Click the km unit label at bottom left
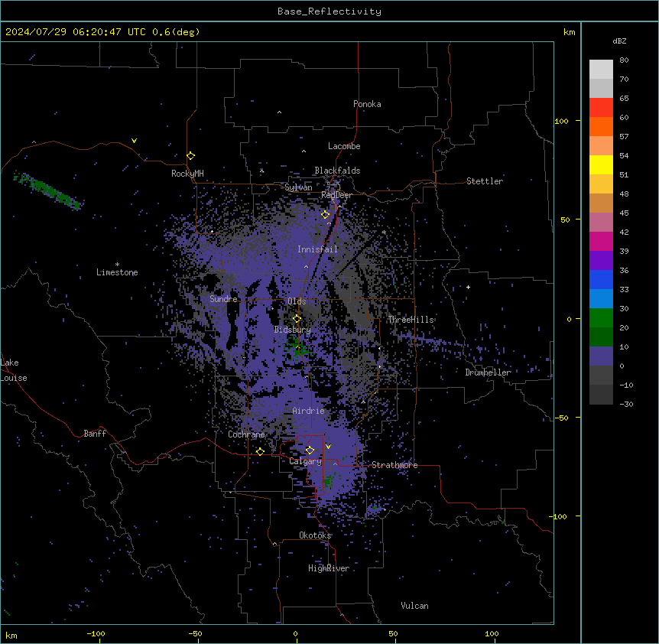Image resolution: width=659 pixels, height=644 pixels. click(x=11, y=636)
